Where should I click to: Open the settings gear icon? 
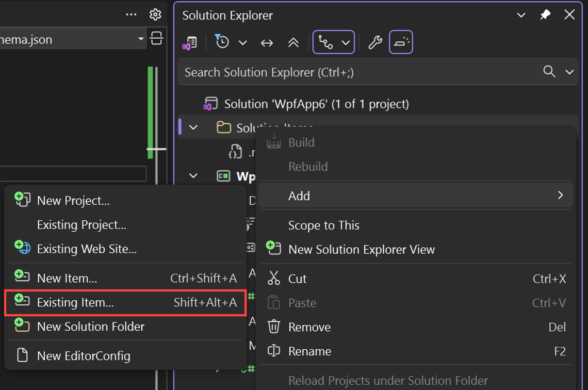coord(155,14)
